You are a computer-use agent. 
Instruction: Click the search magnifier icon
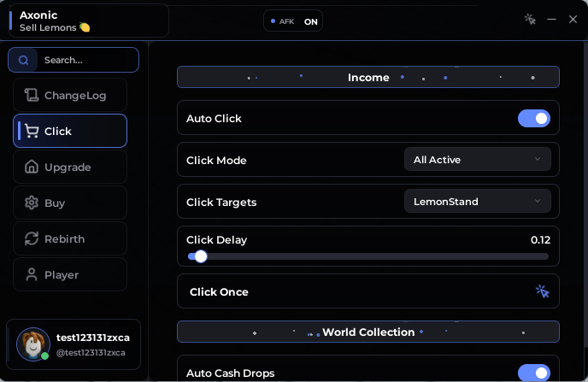23,60
